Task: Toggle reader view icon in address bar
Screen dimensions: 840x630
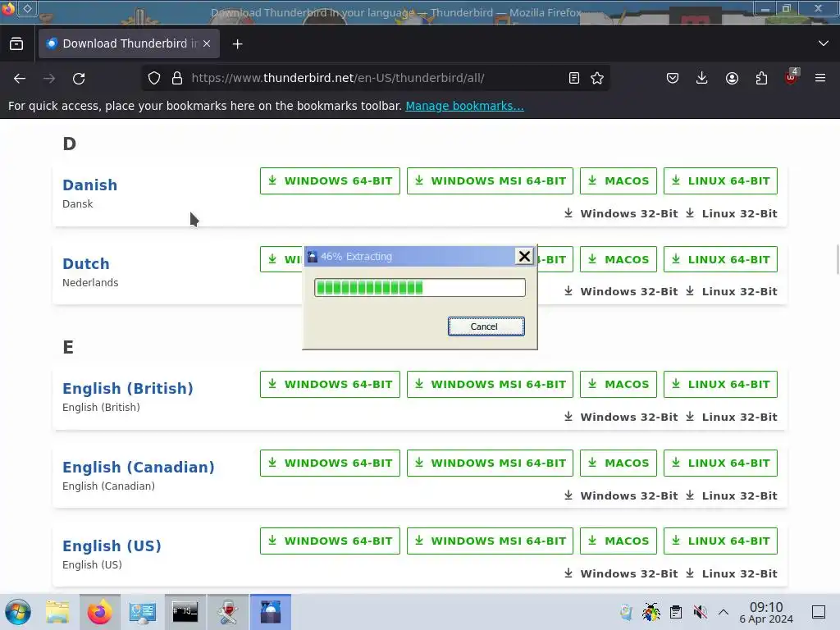Action: click(x=573, y=78)
